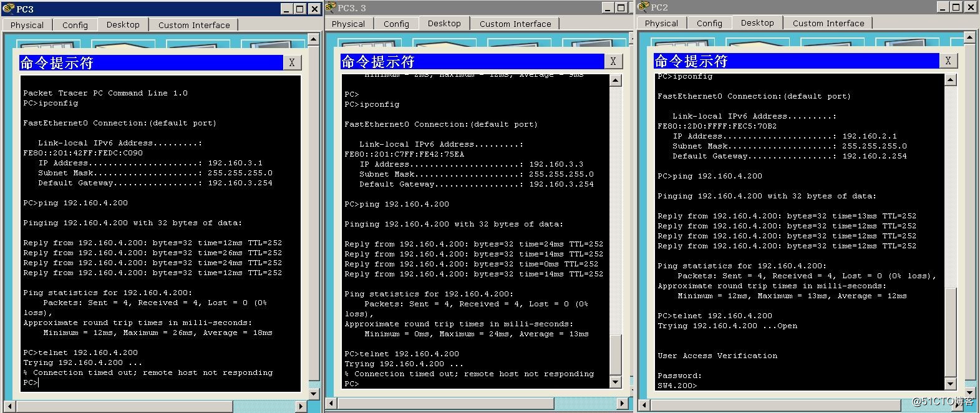The width and height of the screenshot is (980, 413).
Task: Click 'Packet Tracer PC Command Line 1.0' text
Action: 105,93
